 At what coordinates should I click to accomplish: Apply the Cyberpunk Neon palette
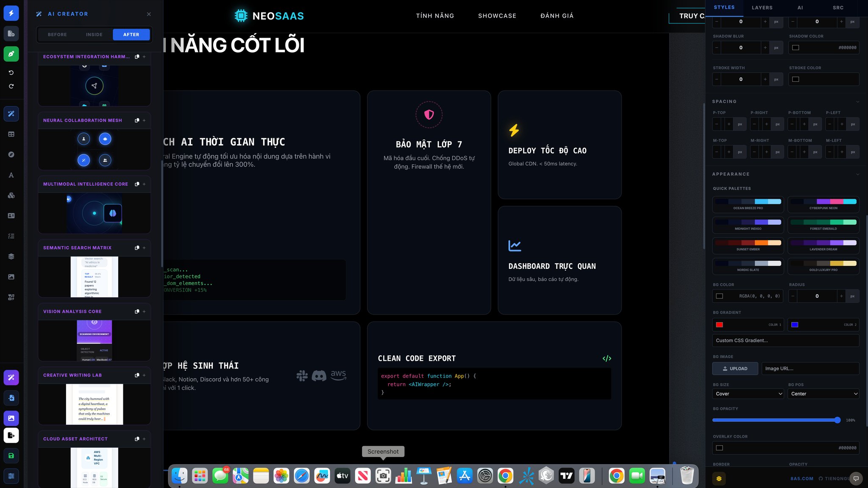pos(823,204)
